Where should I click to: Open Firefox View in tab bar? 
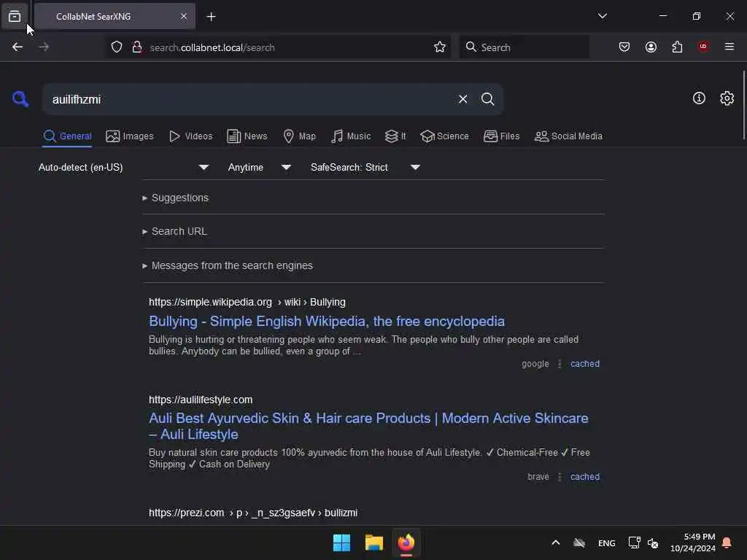click(15, 17)
